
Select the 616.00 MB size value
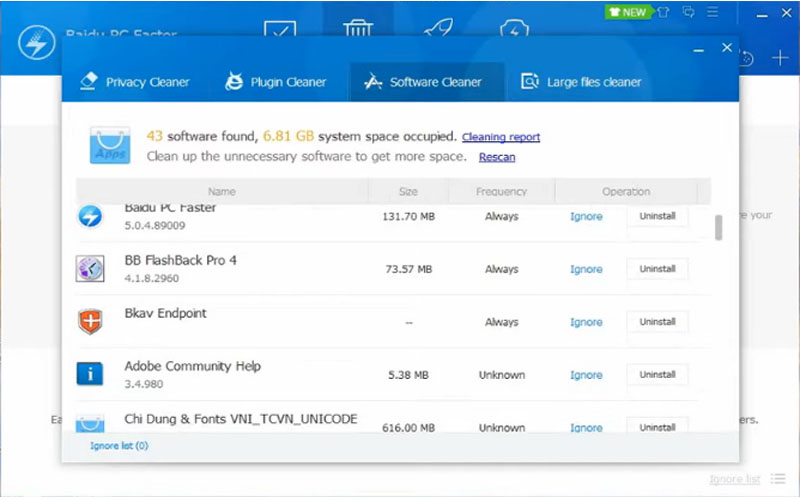point(409,428)
